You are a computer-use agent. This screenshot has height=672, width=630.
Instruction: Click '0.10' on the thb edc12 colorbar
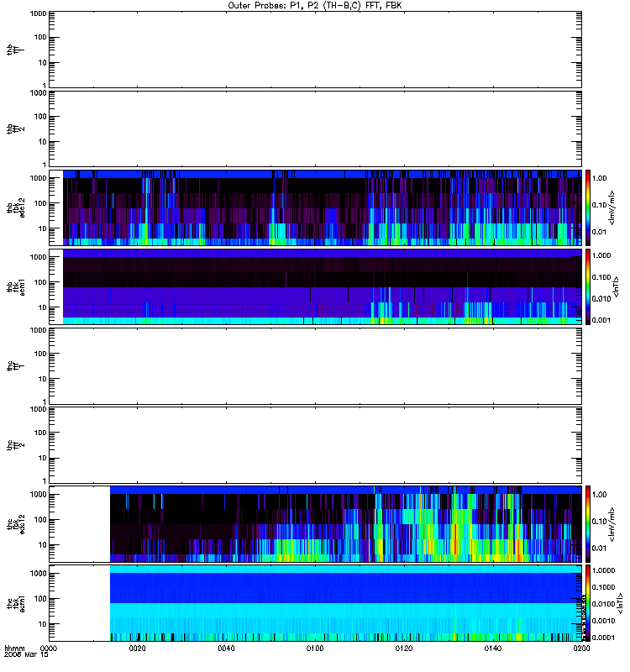coord(599,205)
